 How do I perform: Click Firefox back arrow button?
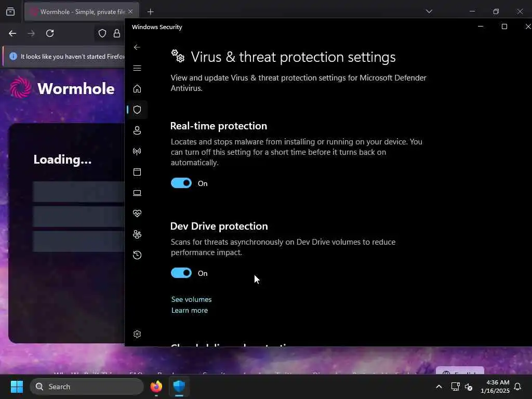[x=12, y=33]
